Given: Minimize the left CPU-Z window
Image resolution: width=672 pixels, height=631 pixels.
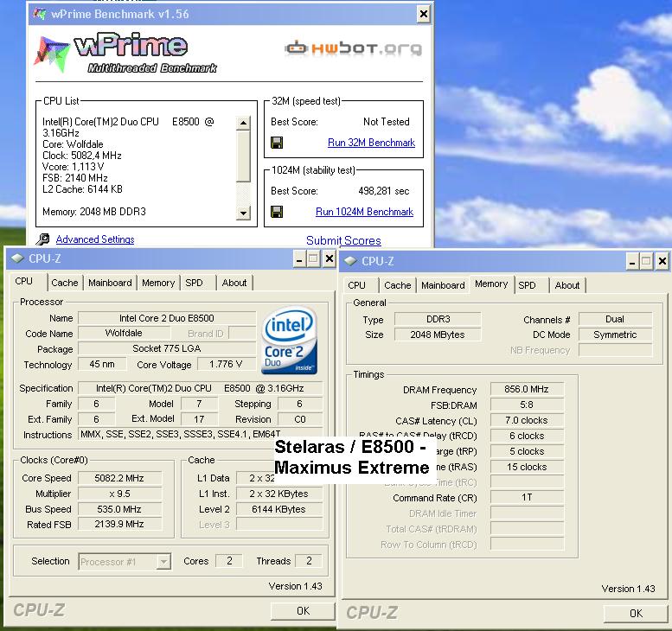Looking at the screenshot, I should pyautogui.click(x=299, y=259).
